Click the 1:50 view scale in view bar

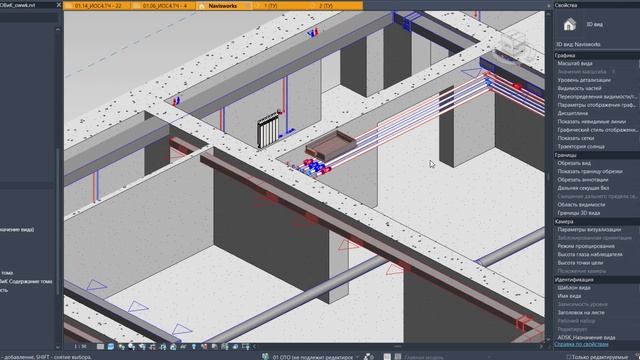80,347
